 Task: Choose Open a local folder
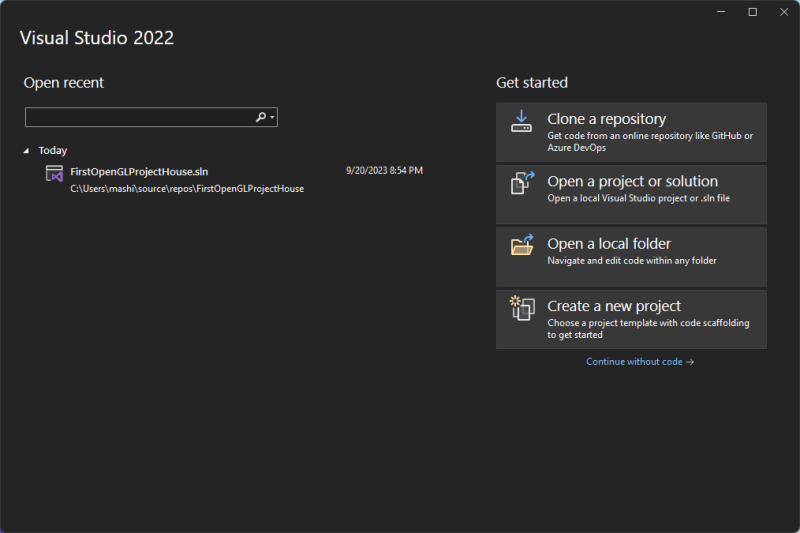tap(631, 257)
